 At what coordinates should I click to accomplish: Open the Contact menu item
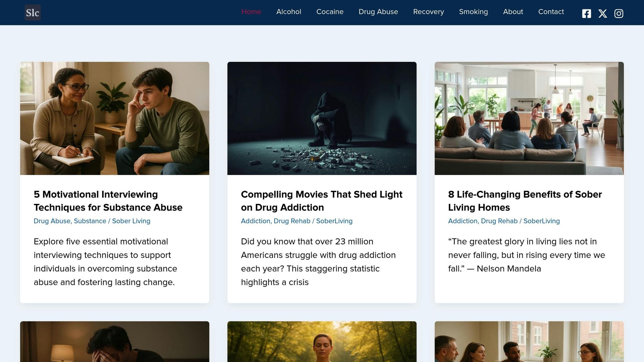(x=551, y=12)
